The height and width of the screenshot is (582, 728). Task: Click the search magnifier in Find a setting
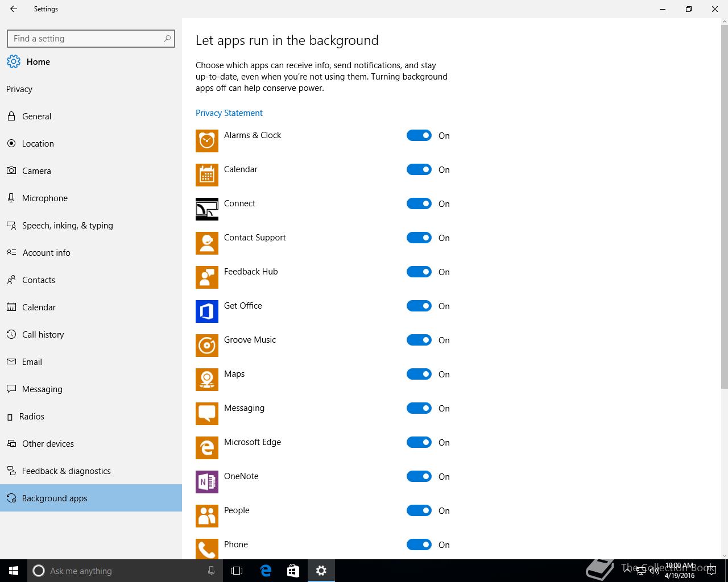click(167, 39)
